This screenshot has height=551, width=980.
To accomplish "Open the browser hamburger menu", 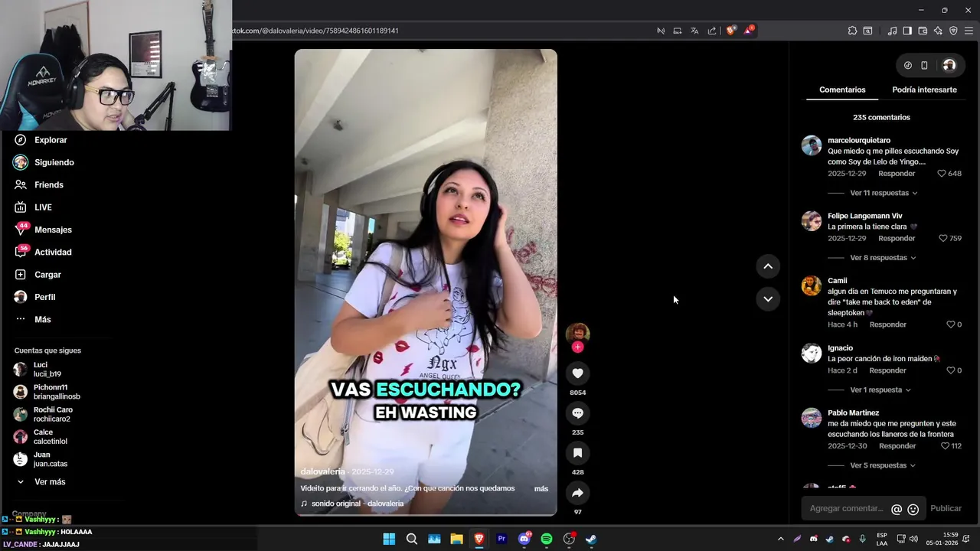I will pyautogui.click(x=969, y=31).
